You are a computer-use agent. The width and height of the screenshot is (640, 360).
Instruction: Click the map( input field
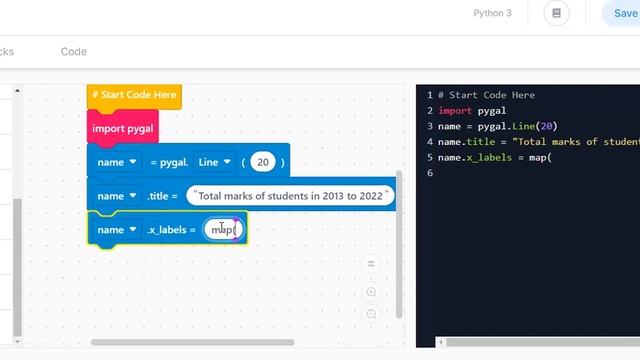coord(223,230)
